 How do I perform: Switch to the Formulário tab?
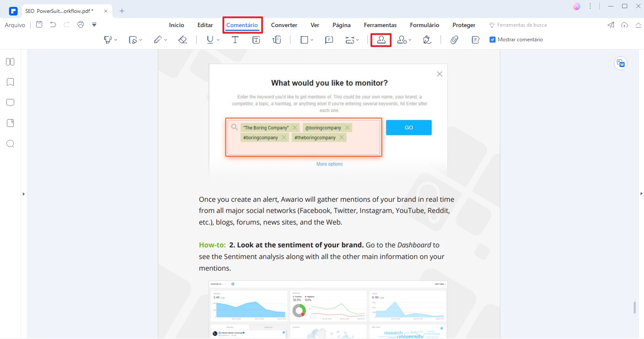pos(425,25)
